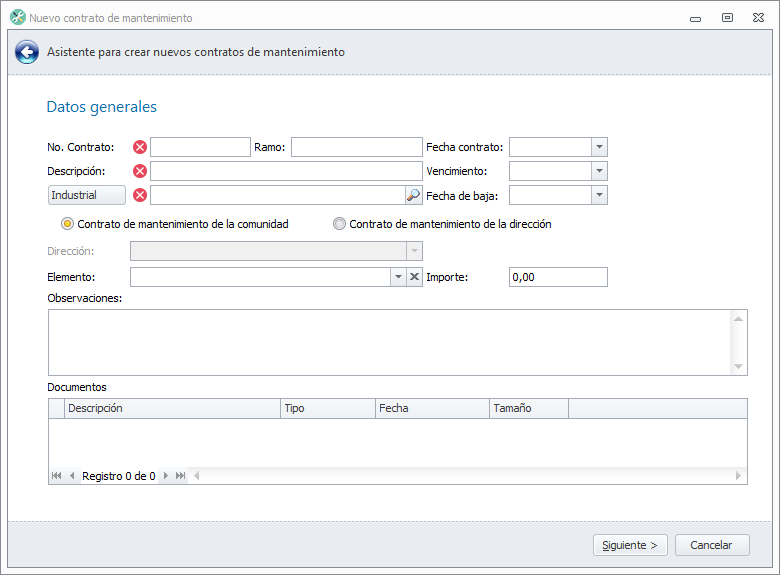Go to last record in Documentos navigator

(181, 476)
